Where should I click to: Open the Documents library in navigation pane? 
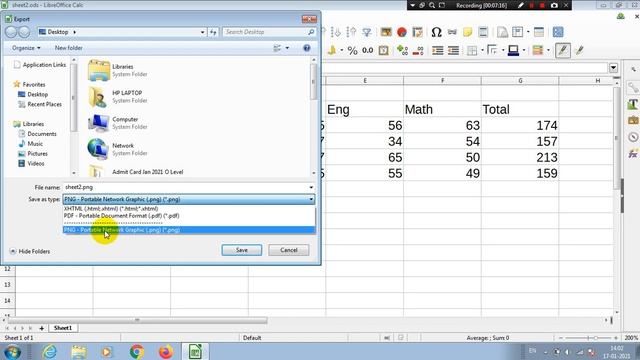pos(42,134)
